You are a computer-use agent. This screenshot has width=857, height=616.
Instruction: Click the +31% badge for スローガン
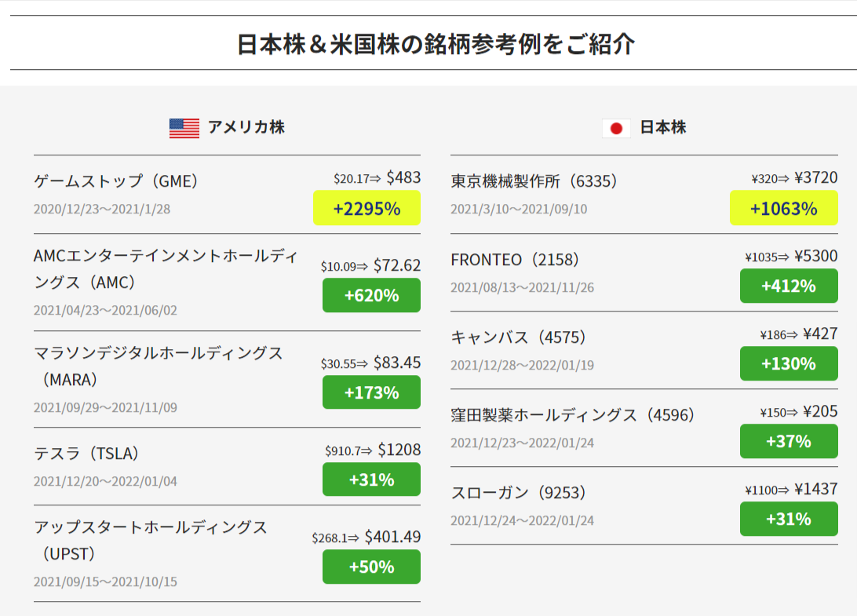tap(789, 519)
